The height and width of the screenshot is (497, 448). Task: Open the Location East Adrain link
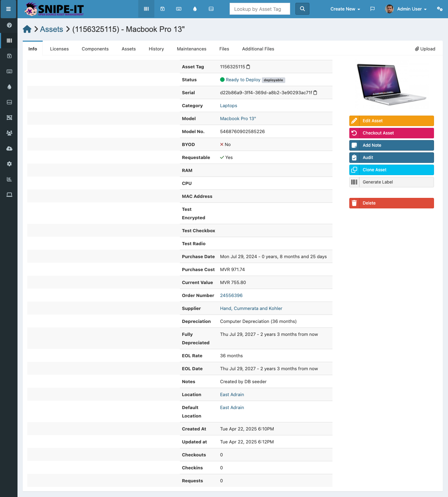(x=232, y=394)
